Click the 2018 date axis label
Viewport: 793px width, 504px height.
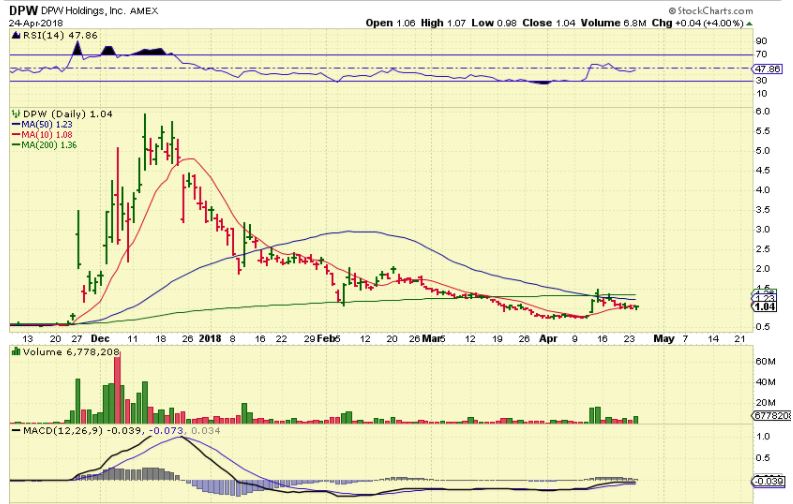coord(210,339)
